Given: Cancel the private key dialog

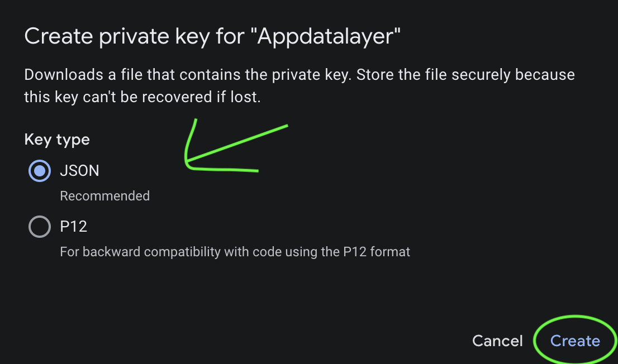Looking at the screenshot, I should click(x=497, y=341).
